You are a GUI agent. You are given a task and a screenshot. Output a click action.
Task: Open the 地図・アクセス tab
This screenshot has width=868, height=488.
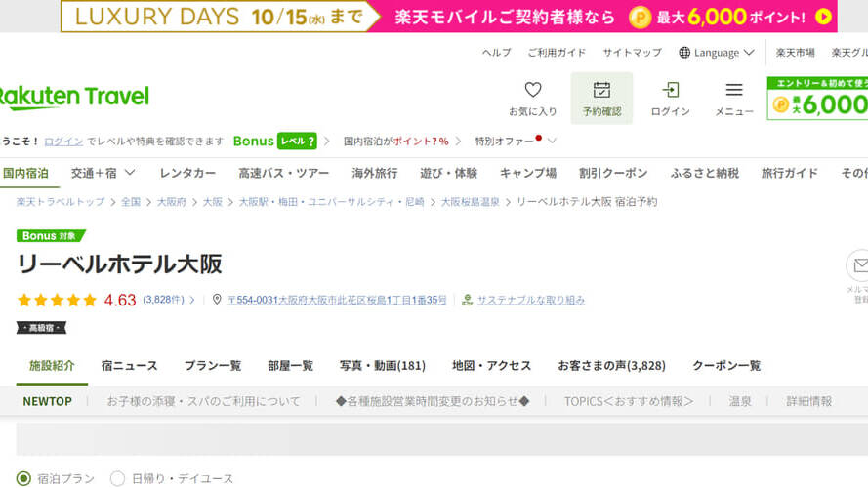[491, 366]
